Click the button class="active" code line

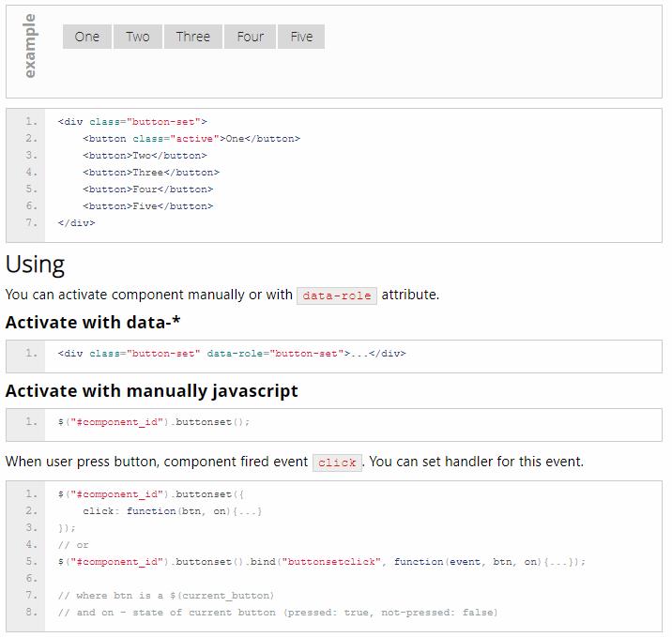191,139
